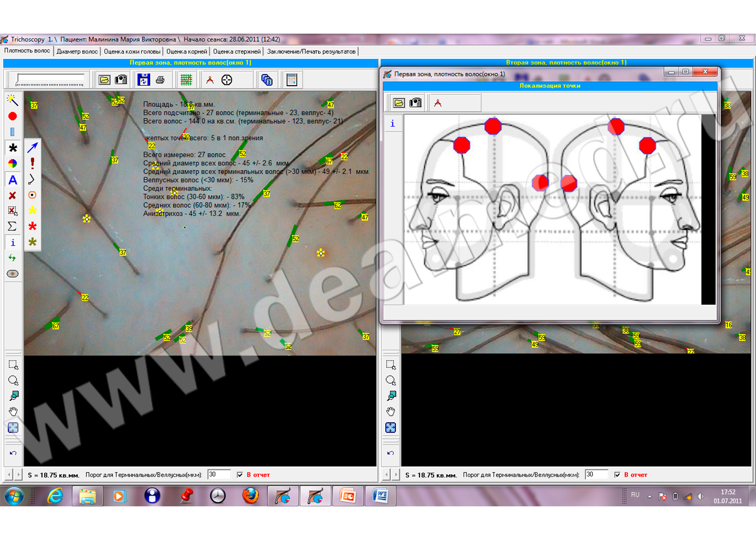
Task: Click info icon in localization popup
Action: click(x=392, y=123)
